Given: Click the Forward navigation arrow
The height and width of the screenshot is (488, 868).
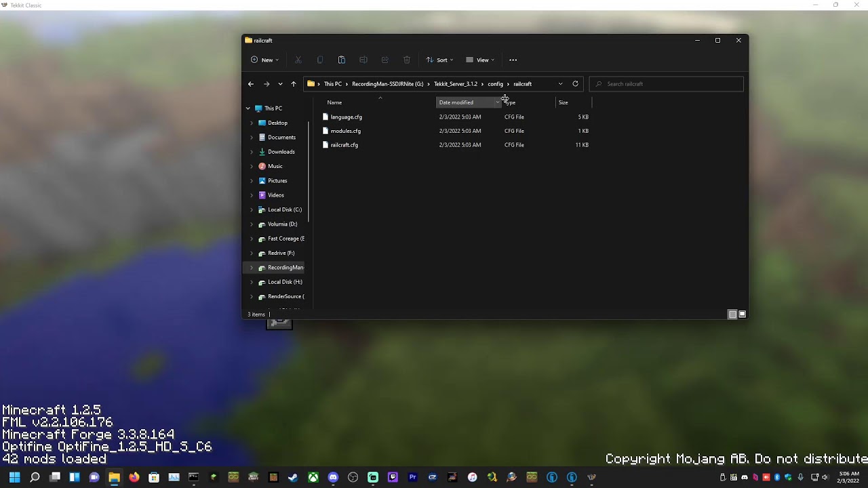Looking at the screenshot, I should point(267,84).
